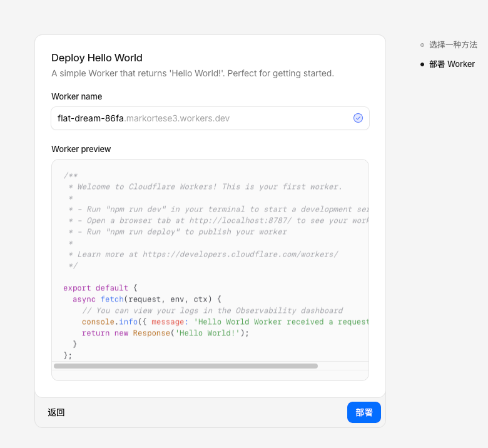Click the validation checkmark icon in Worker name field
488x448 pixels.
(358, 118)
